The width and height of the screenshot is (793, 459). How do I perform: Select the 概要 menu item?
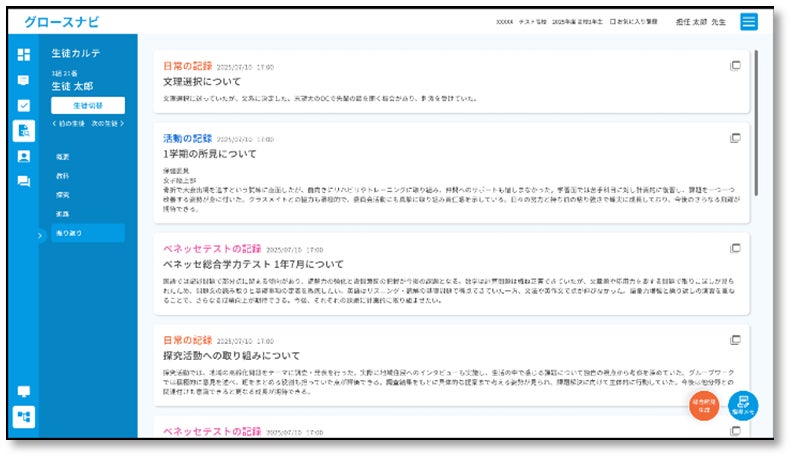[63, 157]
